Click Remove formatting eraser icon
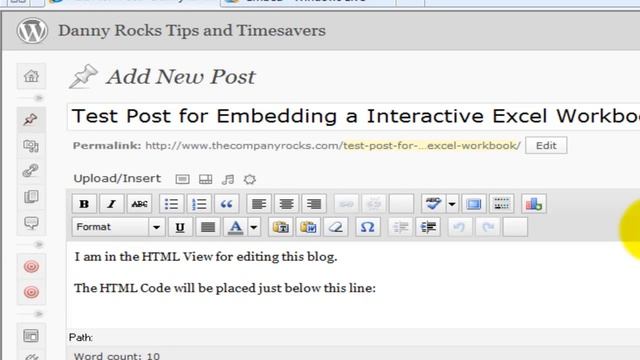The image size is (640, 360). pos(336,227)
